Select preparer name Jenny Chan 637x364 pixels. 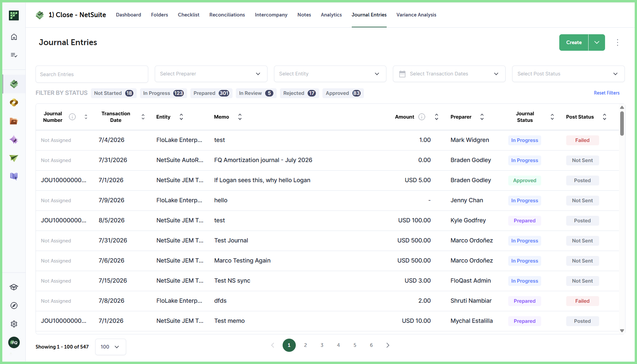pyautogui.click(x=467, y=200)
